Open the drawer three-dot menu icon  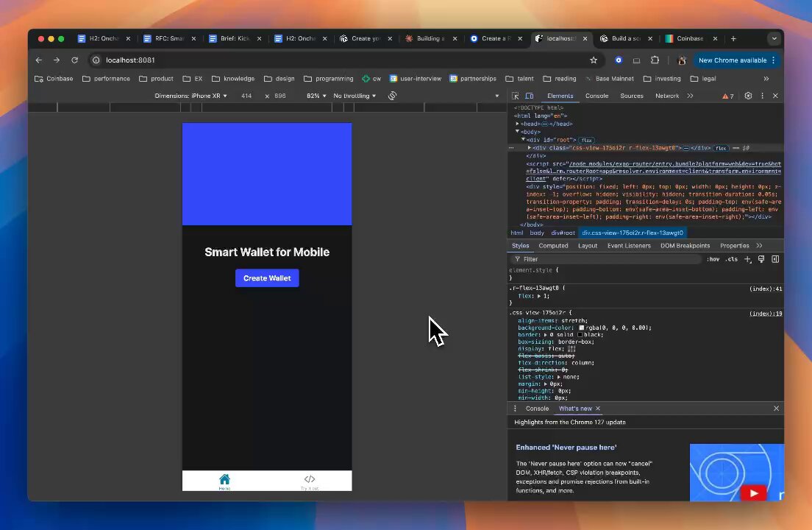515,409
